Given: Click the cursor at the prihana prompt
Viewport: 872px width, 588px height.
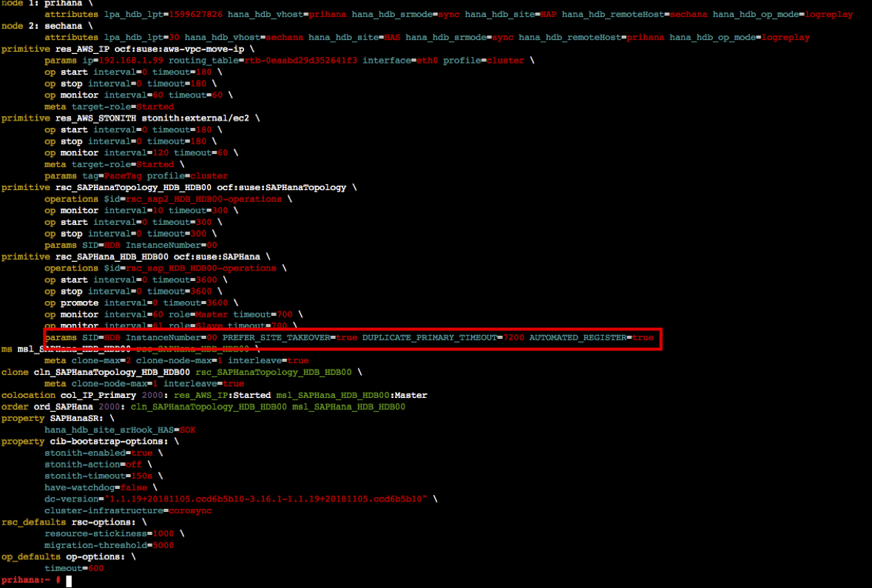Looking at the screenshot, I should 69,581.
